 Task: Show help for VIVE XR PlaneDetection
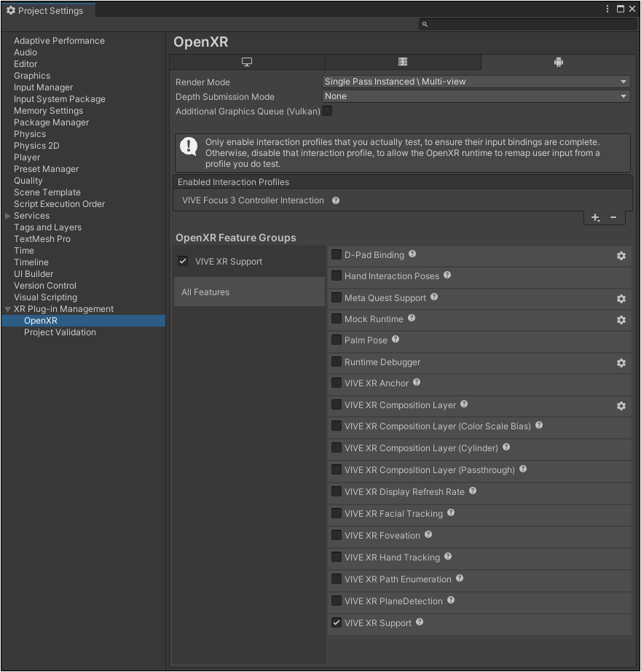pos(451,600)
